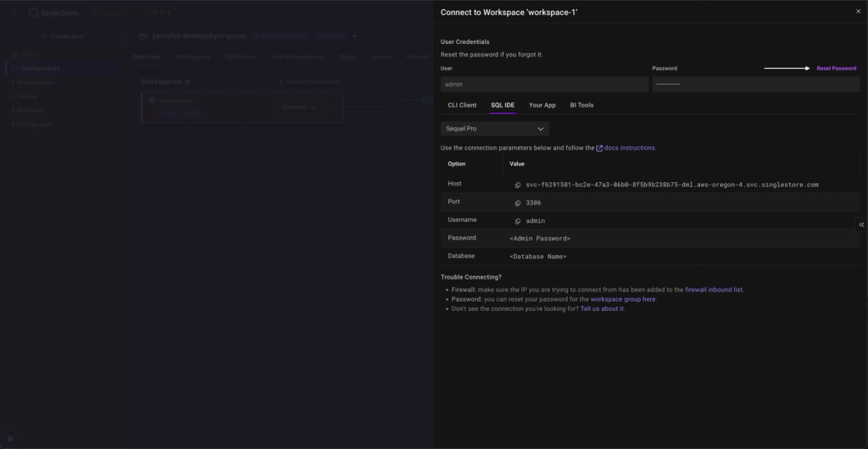The image size is (868, 449).
Task: Click the Value column header
Action: 517,164
